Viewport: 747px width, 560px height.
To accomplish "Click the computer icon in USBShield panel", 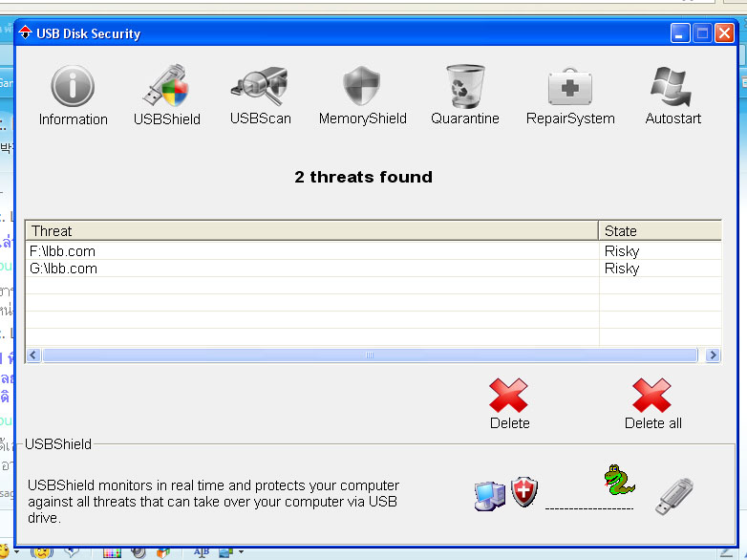I will click(x=489, y=496).
